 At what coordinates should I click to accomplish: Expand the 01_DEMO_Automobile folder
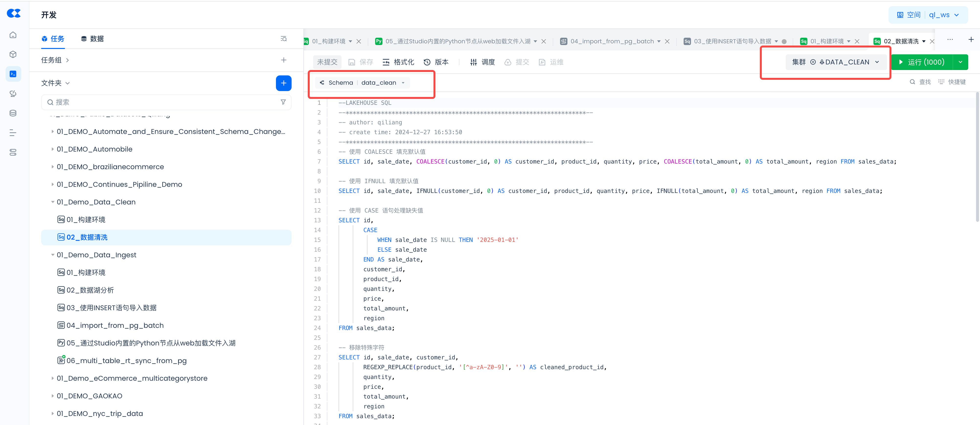click(53, 149)
